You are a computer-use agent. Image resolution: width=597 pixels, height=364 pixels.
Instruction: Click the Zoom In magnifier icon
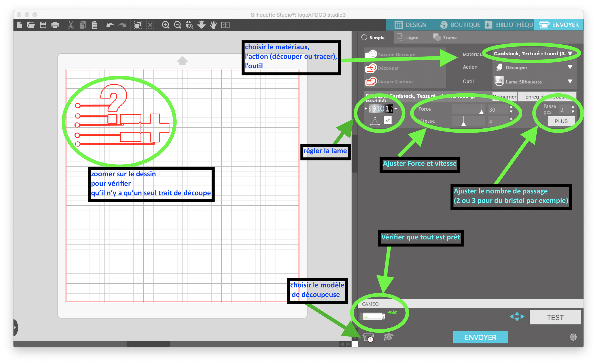pos(166,25)
